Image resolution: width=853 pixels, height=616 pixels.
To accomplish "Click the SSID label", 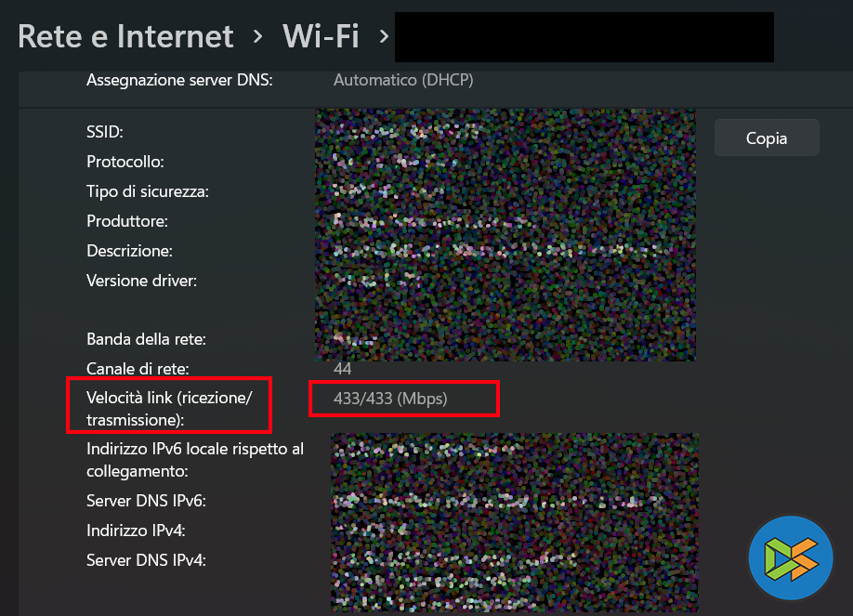I will 105,132.
